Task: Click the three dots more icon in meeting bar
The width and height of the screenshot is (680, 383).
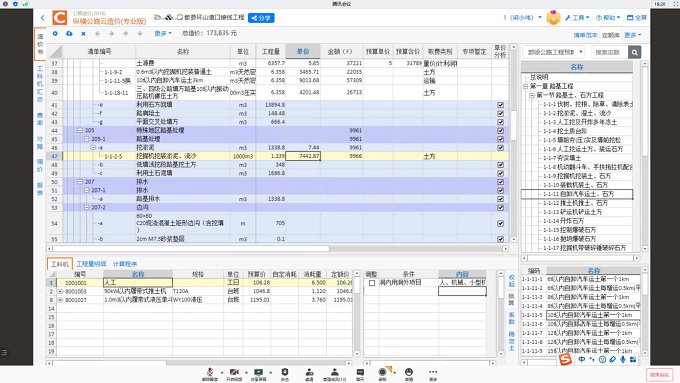Action: tap(433, 372)
